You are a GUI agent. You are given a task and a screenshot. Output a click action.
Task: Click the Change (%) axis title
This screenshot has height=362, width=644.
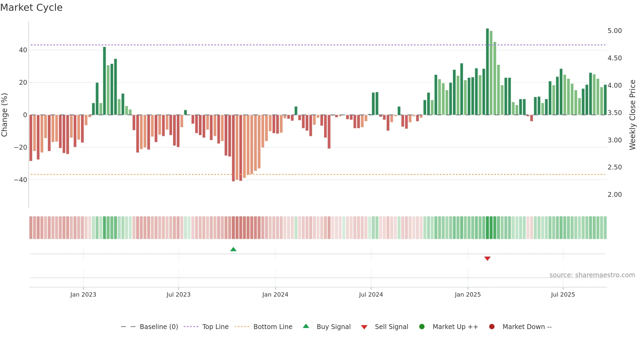[5, 115]
